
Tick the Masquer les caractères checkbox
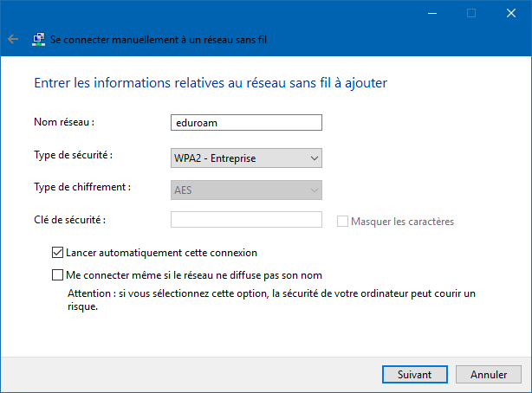pos(342,222)
